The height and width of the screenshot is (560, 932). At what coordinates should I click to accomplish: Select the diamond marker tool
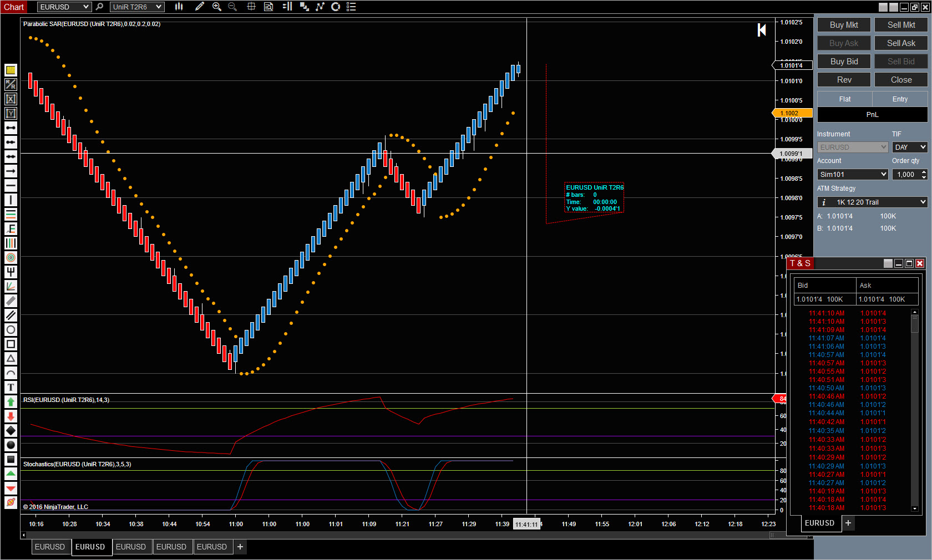pyautogui.click(x=11, y=430)
